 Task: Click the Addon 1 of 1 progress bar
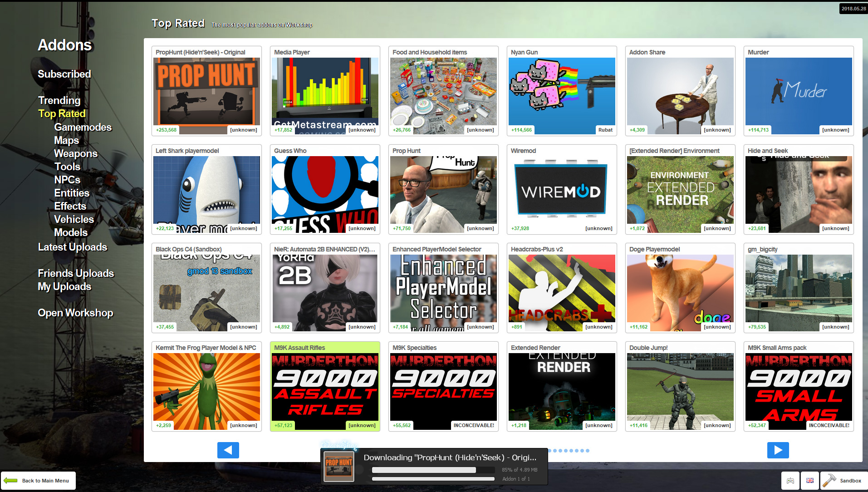click(x=433, y=479)
